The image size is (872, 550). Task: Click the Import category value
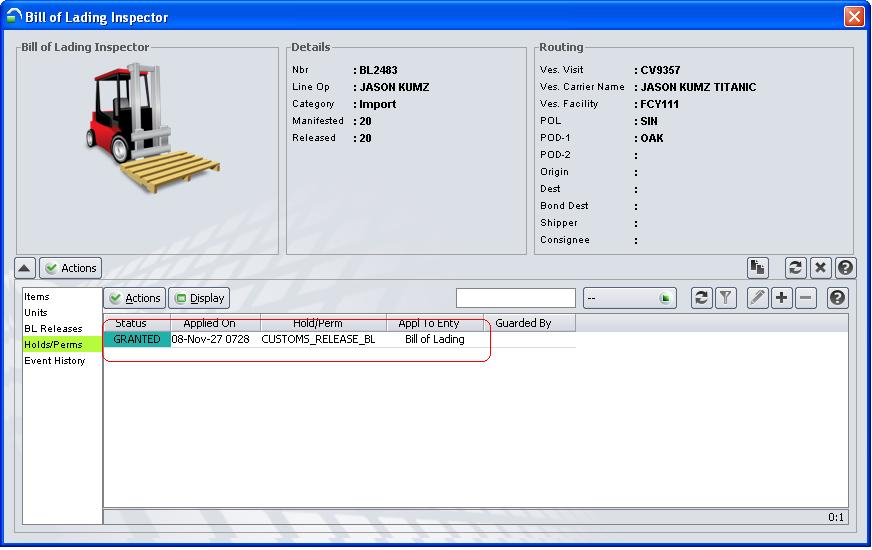(378, 104)
